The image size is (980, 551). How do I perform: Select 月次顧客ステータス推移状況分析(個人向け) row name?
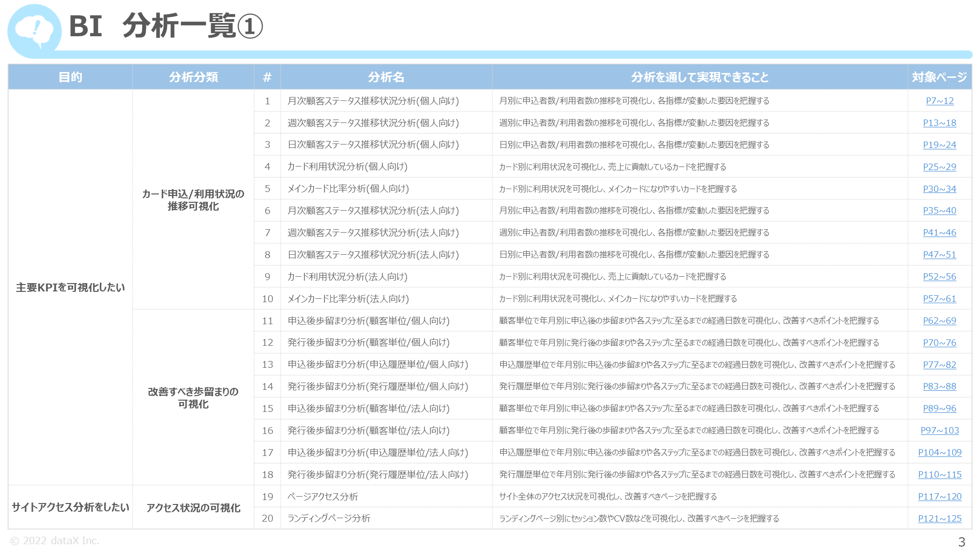coord(373,101)
